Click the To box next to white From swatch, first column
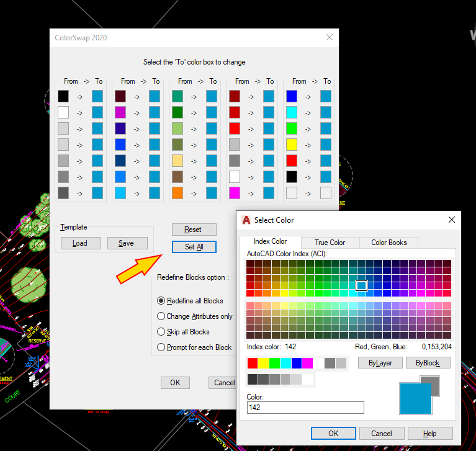The height and width of the screenshot is (451, 476). click(x=97, y=112)
